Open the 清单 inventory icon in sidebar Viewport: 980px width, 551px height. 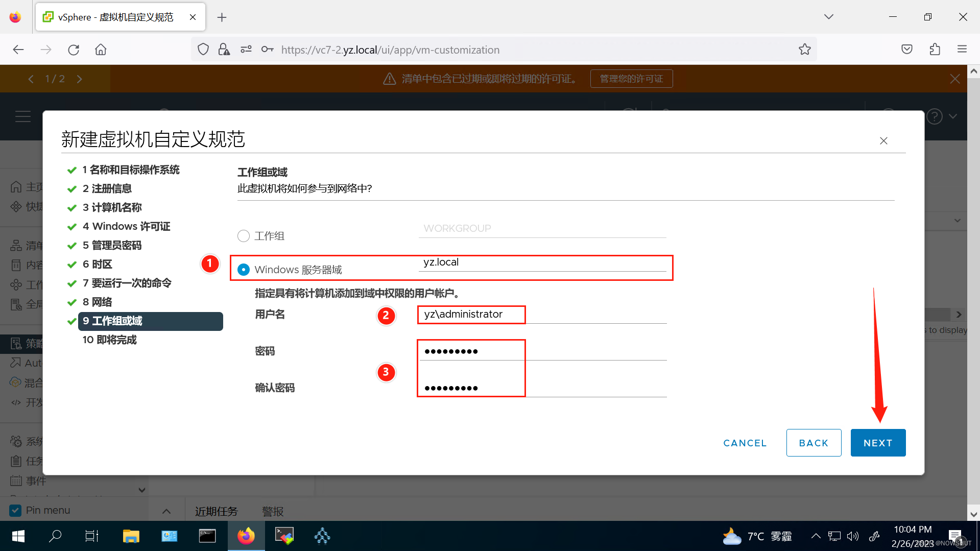coord(16,245)
